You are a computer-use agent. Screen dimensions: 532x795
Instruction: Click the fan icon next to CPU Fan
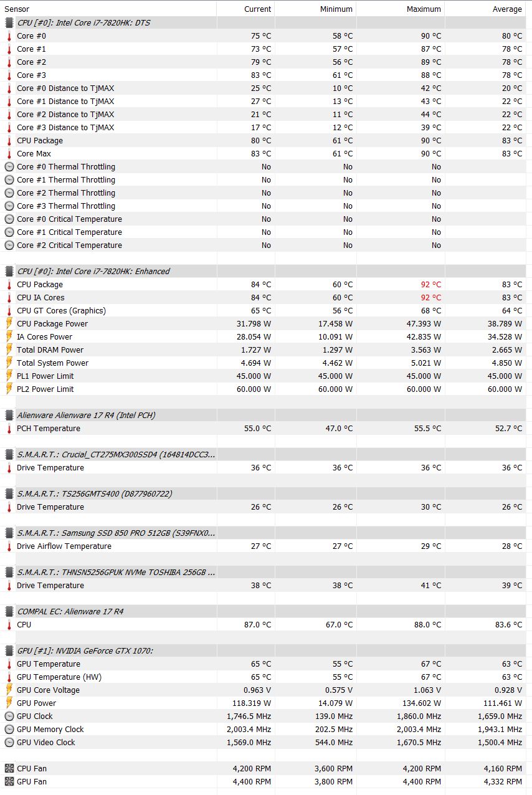click(x=9, y=769)
